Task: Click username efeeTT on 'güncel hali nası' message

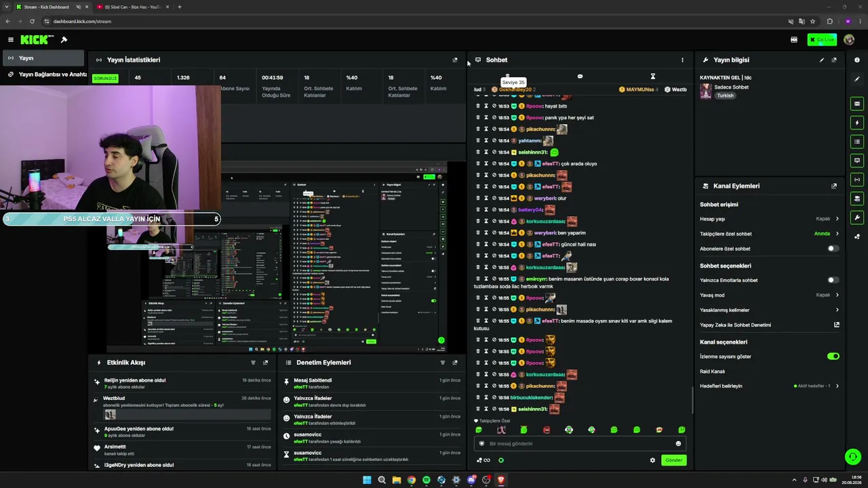Action: point(551,245)
